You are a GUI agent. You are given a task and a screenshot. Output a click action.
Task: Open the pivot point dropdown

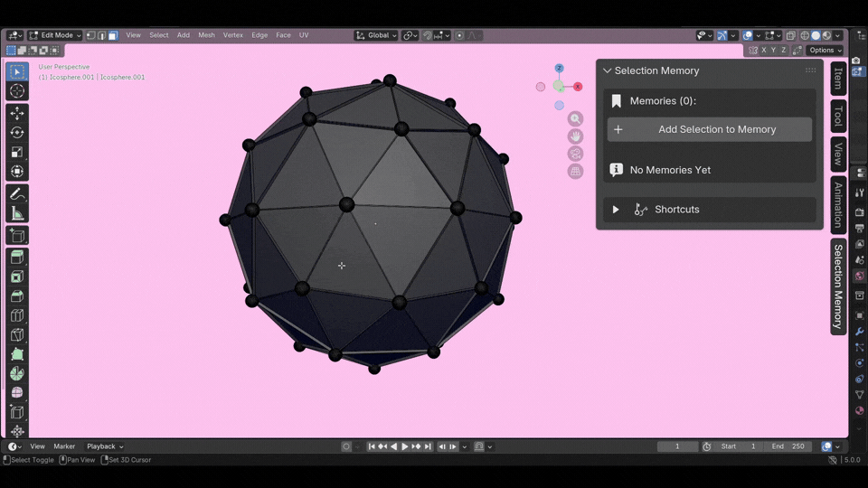(410, 35)
